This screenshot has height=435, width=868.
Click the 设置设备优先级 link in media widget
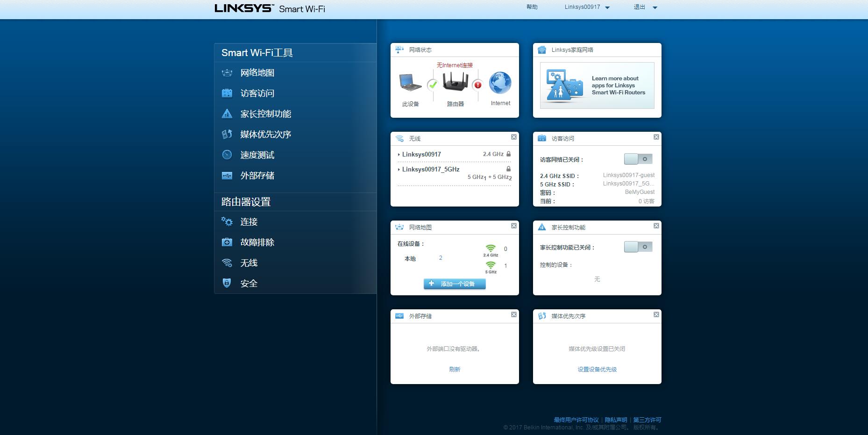(x=597, y=370)
